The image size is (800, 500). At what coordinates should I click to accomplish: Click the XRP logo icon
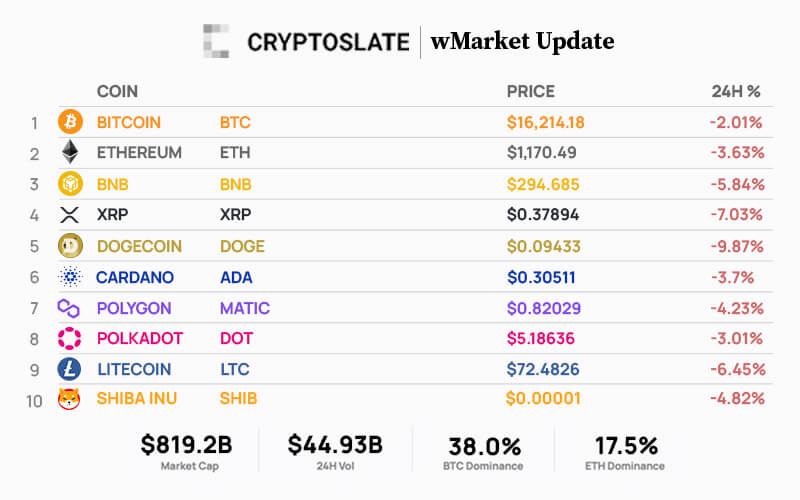(x=70, y=215)
